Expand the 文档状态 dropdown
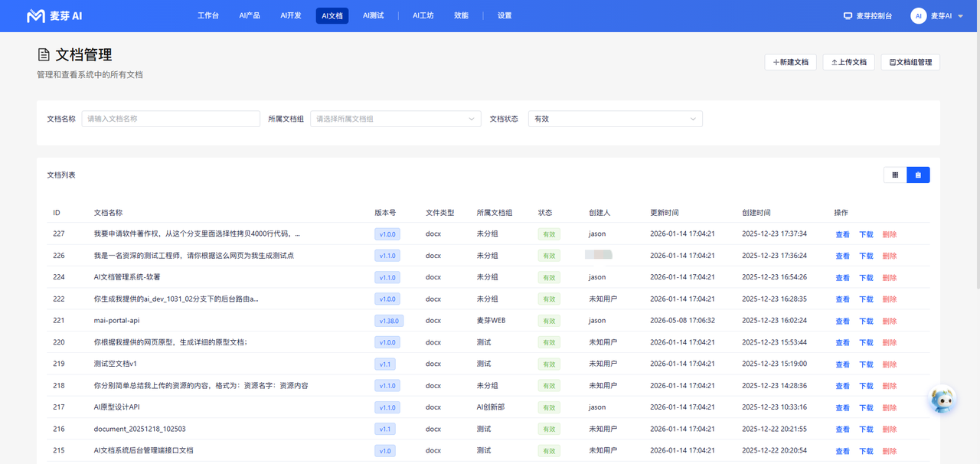Image resolution: width=980 pixels, height=464 pixels. coord(616,119)
